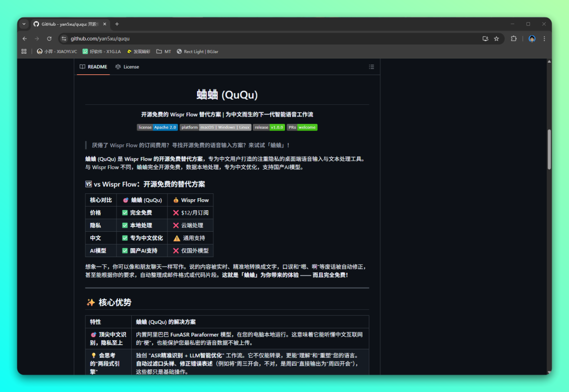Screen dimensions: 569x392
Task: Click the back navigation arrow
Action: (x=25, y=38)
